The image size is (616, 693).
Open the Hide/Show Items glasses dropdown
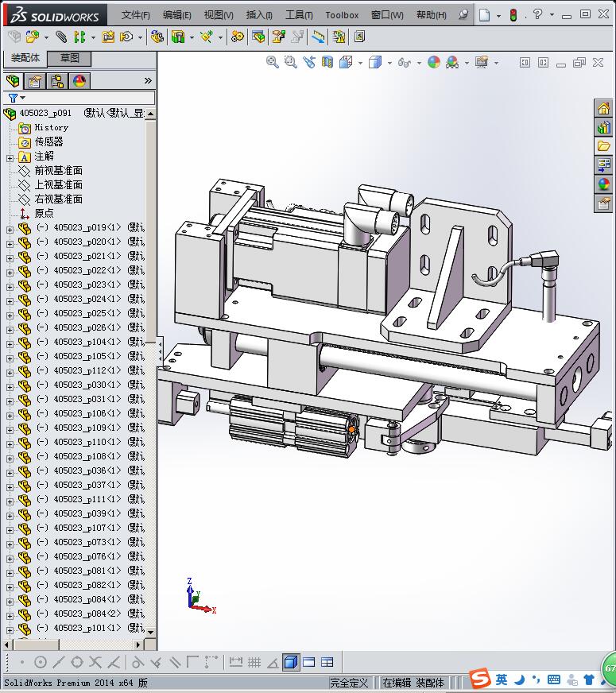coord(418,63)
